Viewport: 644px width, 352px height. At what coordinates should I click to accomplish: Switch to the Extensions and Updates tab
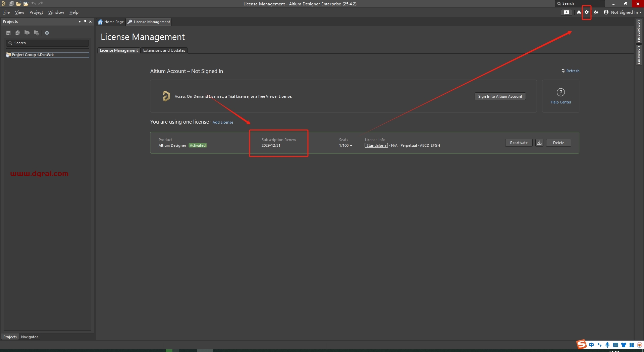pyautogui.click(x=164, y=50)
